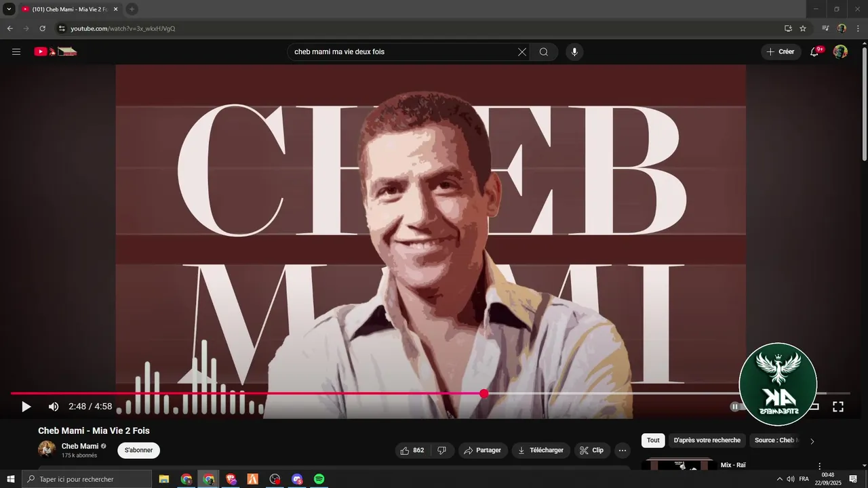
Task: Go back with browser back arrow
Action: (x=9, y=28)
